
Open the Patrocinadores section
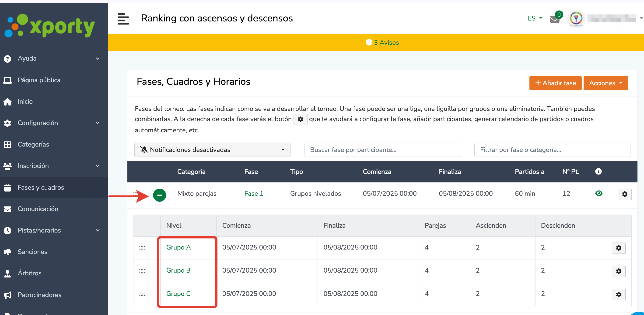click(39, 295)
